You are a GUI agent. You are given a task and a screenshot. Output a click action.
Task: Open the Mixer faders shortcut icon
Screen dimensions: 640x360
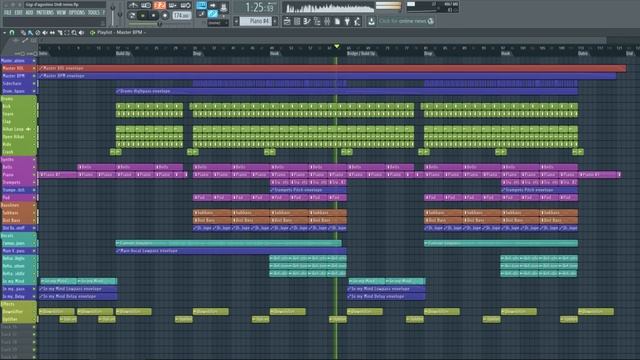tap(327, 21)
